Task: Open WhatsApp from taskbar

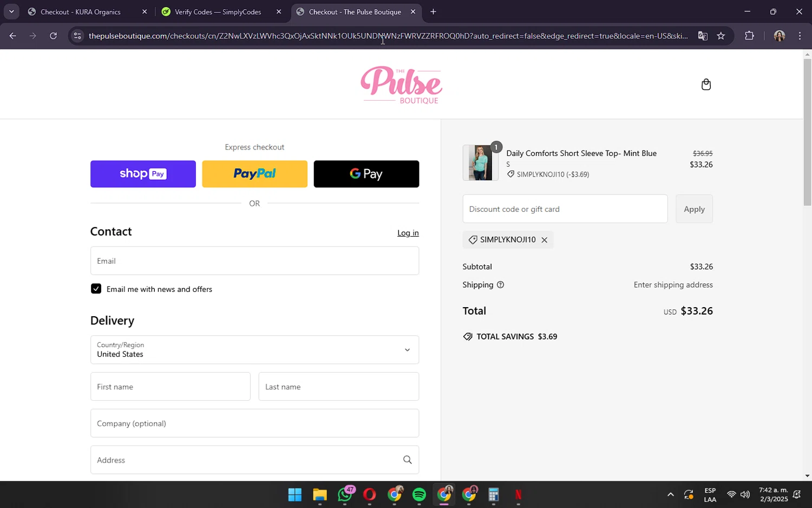Action: [345, 494]
